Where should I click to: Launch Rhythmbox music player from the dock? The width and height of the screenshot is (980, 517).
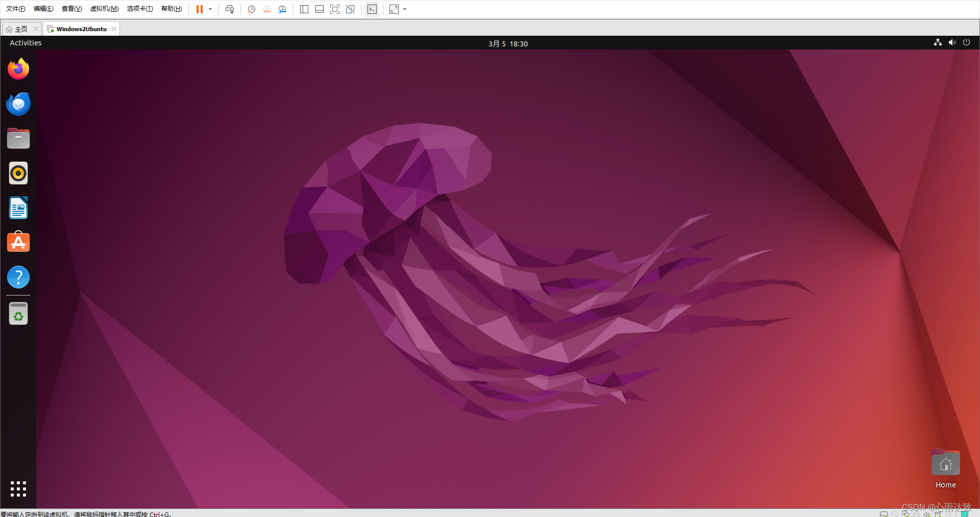[x=18, y=173]
